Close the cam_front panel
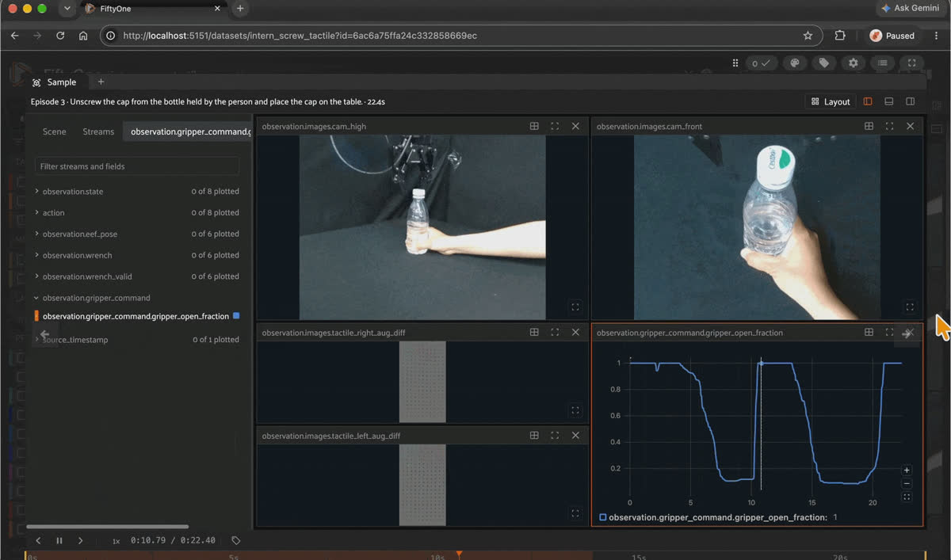 (x=910, y=126)
